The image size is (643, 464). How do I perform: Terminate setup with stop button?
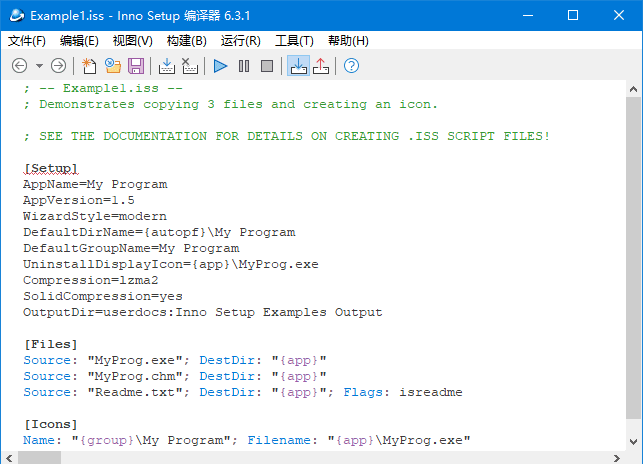(x=267, y=66)
